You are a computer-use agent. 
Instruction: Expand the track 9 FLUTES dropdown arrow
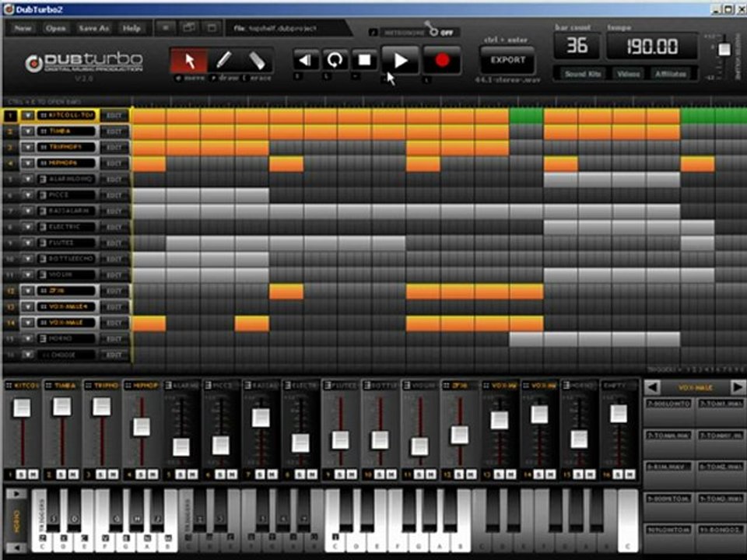(x=28, y=243)
